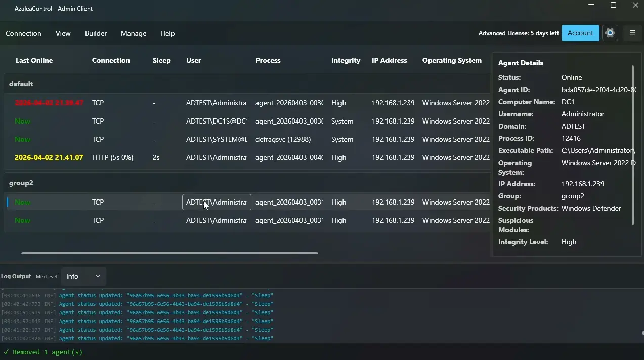Click the Domain value ADTEST
The width and height of the screenshot is (644, 360).
click(573, 126)
